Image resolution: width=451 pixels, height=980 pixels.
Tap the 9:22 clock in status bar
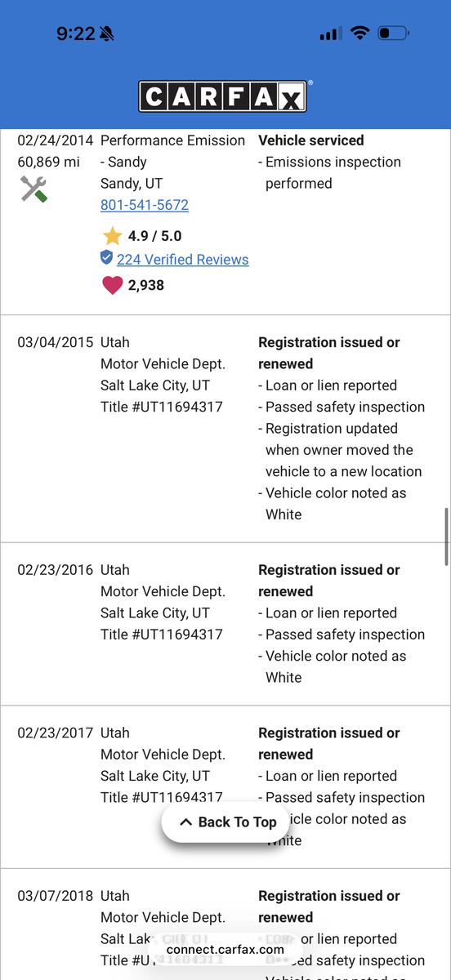pyautogui.click(x=76, y=33)
